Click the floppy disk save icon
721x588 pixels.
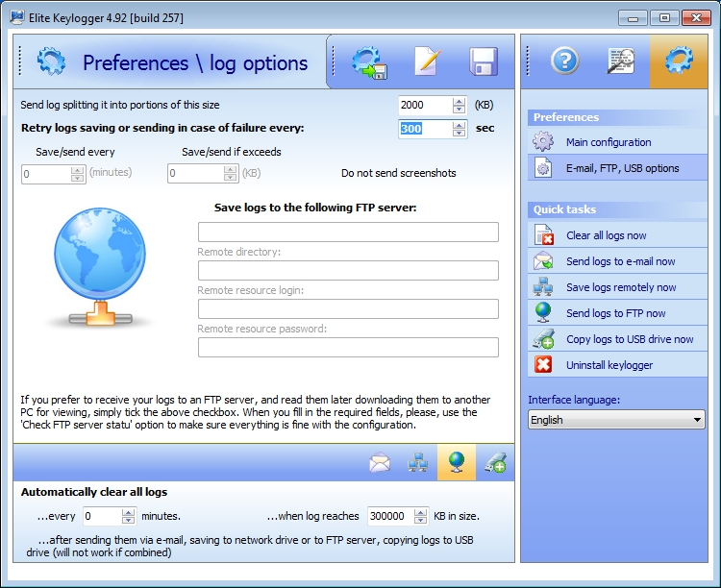point(484,62)
